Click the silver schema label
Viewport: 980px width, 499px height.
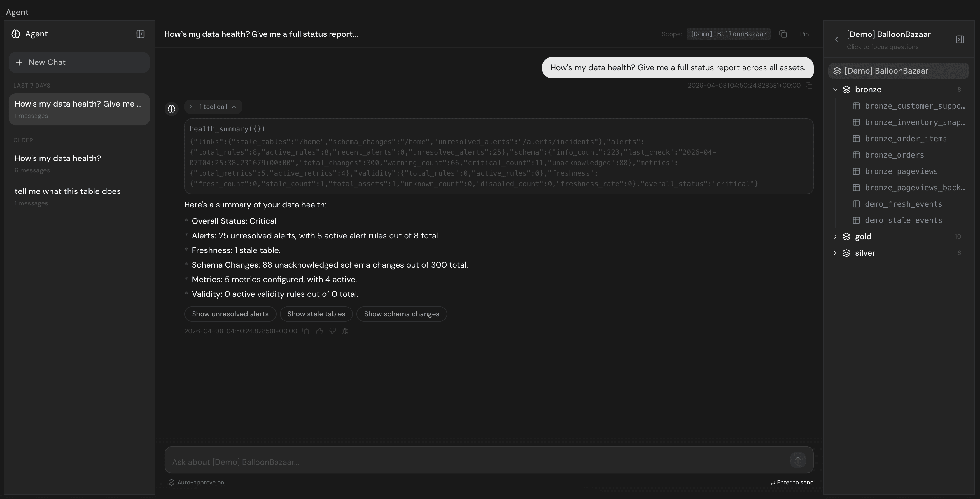865,253
